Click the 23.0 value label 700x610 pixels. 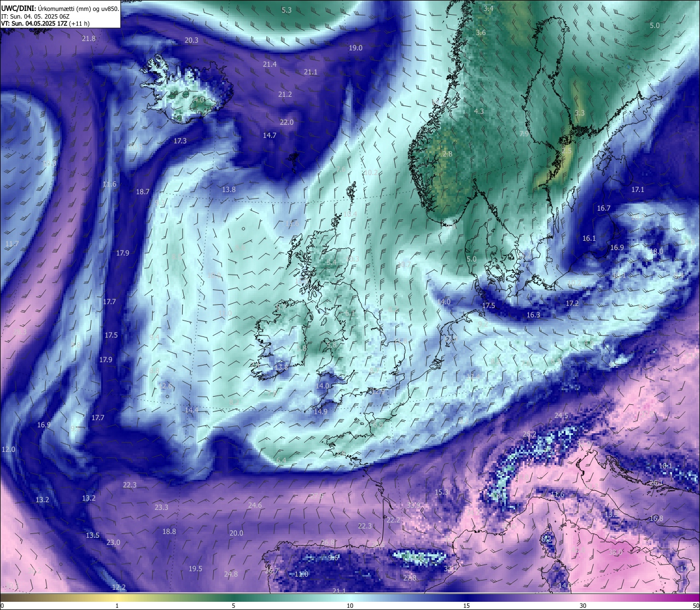[113, 543]
